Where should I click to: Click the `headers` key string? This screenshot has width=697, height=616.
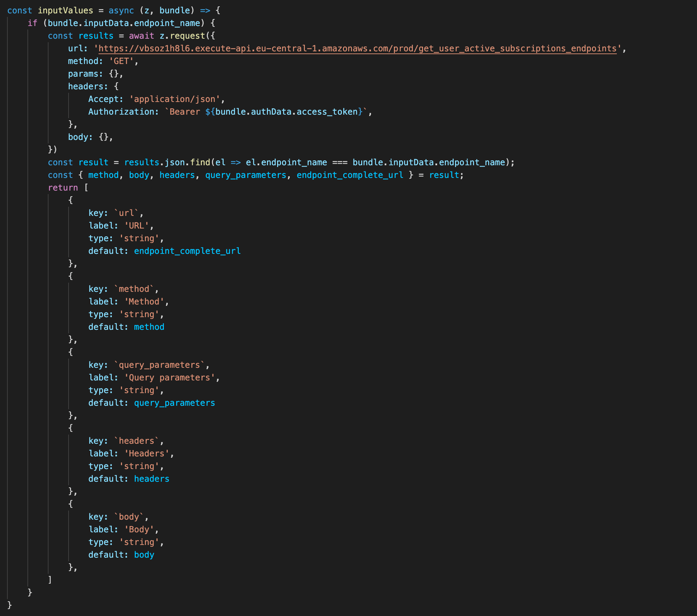136,441
